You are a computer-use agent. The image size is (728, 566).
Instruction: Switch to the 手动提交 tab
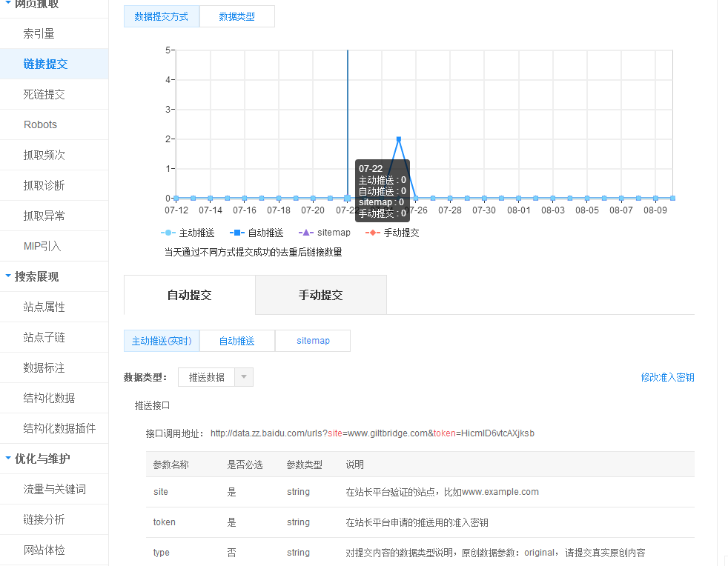(x=320, y=295)
